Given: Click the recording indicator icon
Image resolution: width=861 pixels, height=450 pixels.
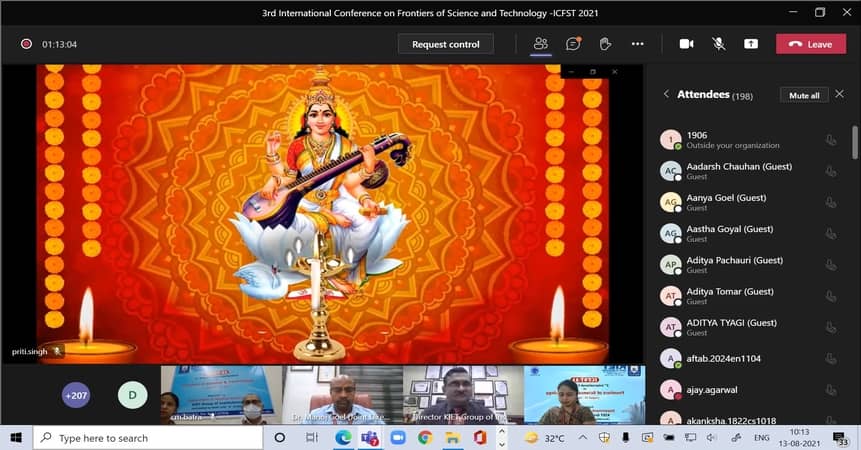Looking at the screenshot, I should [x=26, y=44].
